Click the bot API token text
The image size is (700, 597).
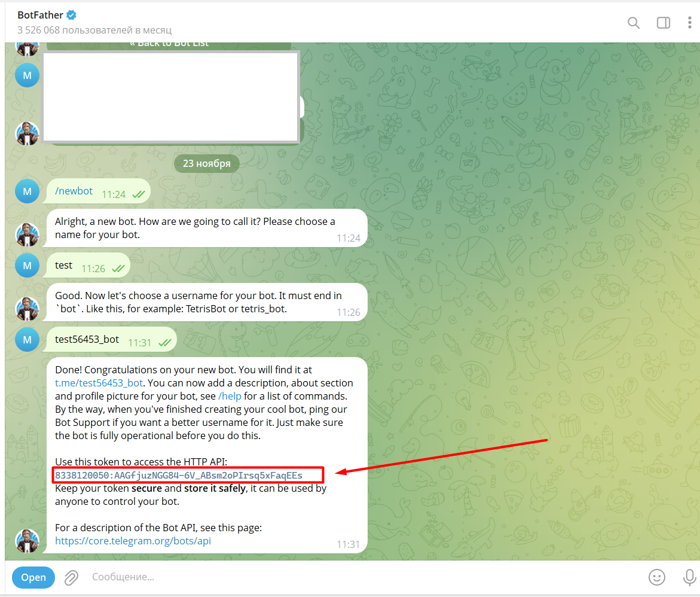(x=179, y=476)
